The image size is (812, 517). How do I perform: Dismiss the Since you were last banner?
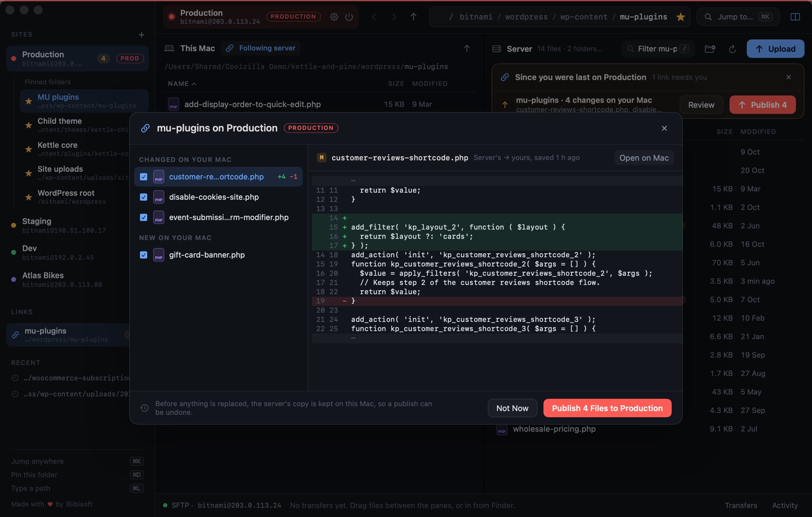[x=788, y=77]
